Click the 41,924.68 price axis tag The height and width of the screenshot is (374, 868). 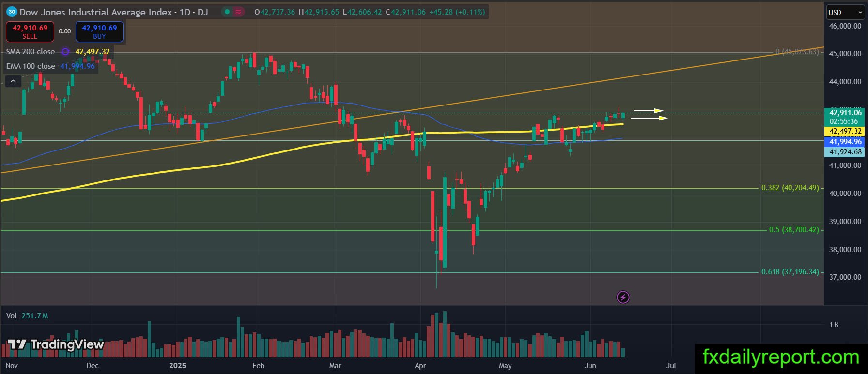click(x=845, y=152)
